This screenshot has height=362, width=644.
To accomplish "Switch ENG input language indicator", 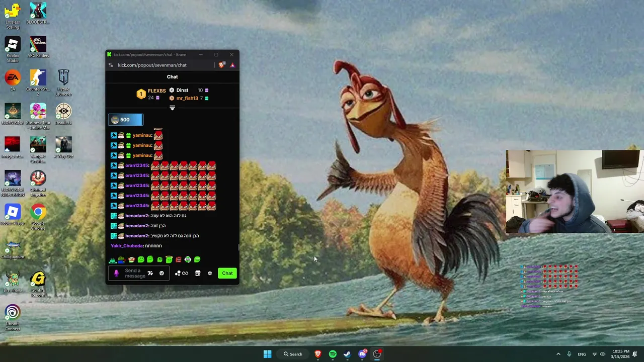I will [x=582, y=354].
